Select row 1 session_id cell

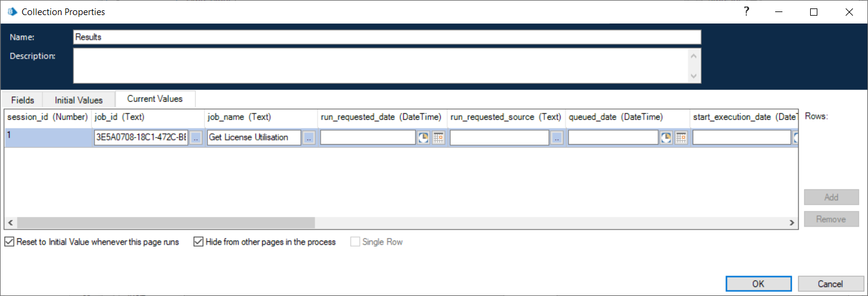tap(48, 137)
